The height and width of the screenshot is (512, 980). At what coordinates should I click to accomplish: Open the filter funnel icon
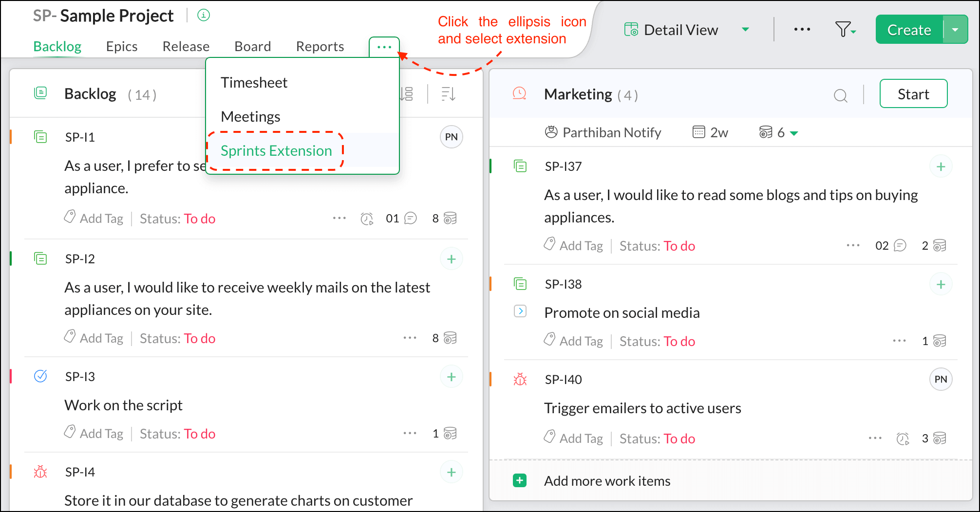click(845, 30)
